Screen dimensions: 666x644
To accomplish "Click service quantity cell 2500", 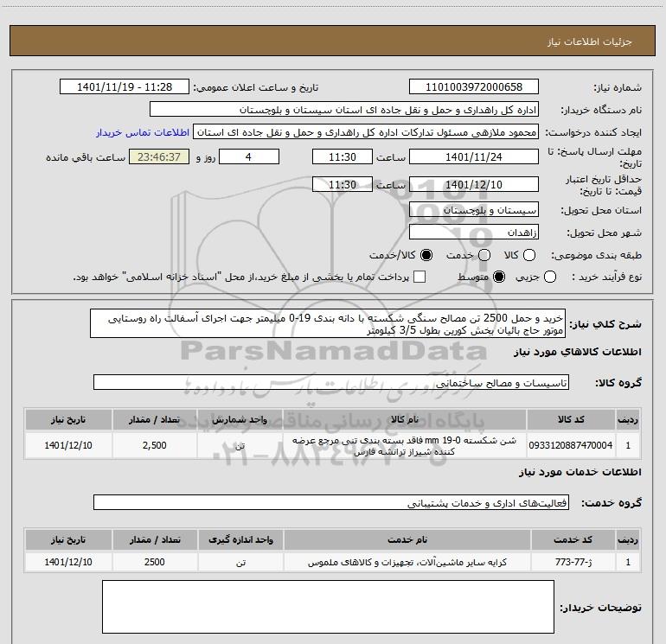I will tap(155, 562).
